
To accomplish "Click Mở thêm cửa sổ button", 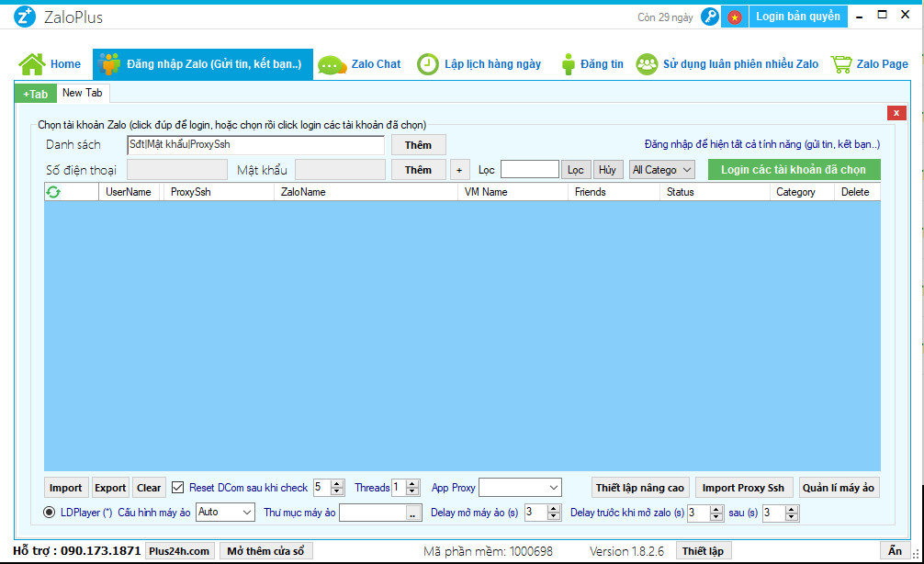I will click(x=265, y=551).
